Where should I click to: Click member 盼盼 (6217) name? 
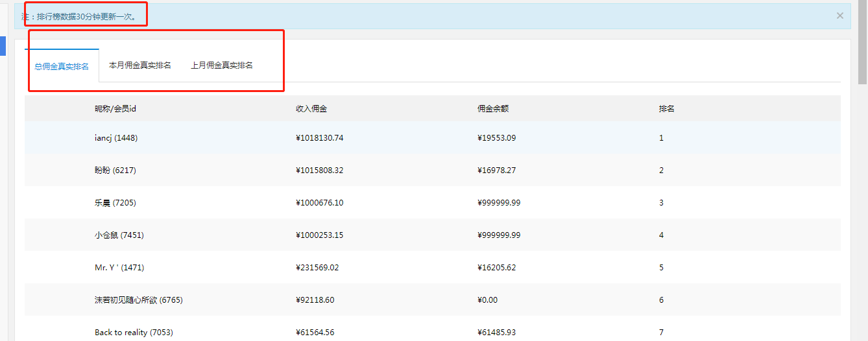click(x=115, y=170)
